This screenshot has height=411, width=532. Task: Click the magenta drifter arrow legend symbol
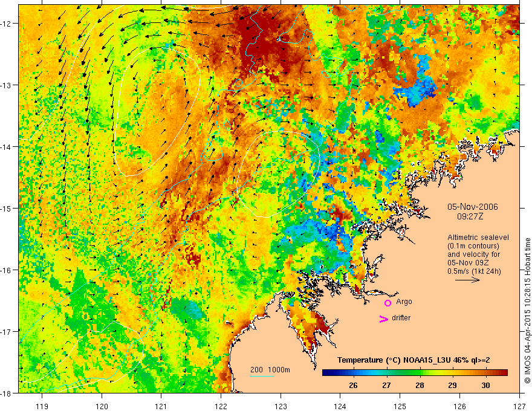pos(384,319)
